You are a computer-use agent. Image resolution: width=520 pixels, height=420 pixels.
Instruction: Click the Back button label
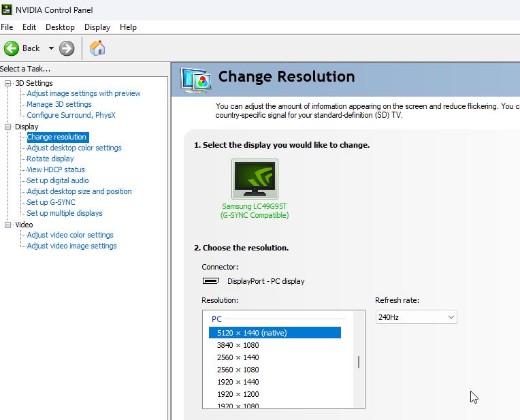[31, 48]
